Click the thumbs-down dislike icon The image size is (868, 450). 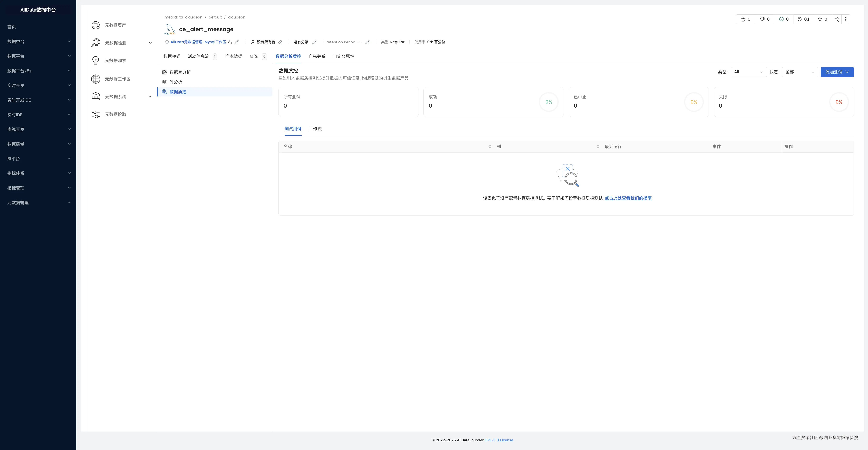click(762, 19)
